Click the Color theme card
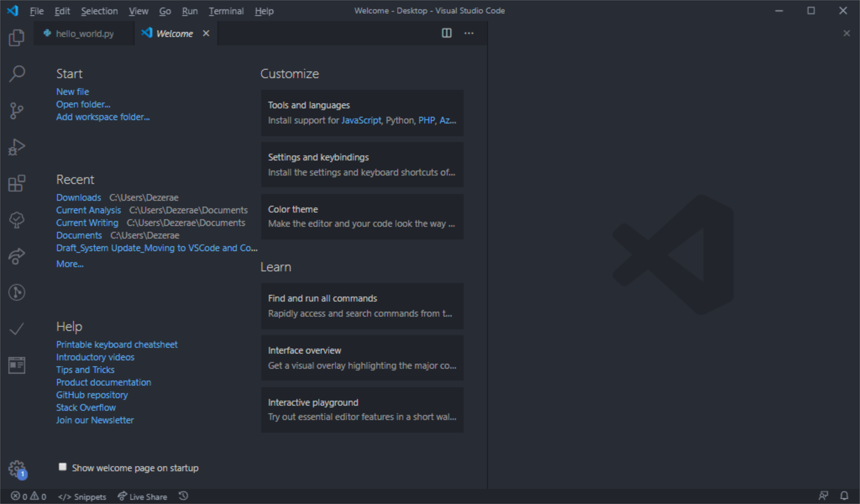The width and height of the screenshot is (860, 504). point(362,217)
